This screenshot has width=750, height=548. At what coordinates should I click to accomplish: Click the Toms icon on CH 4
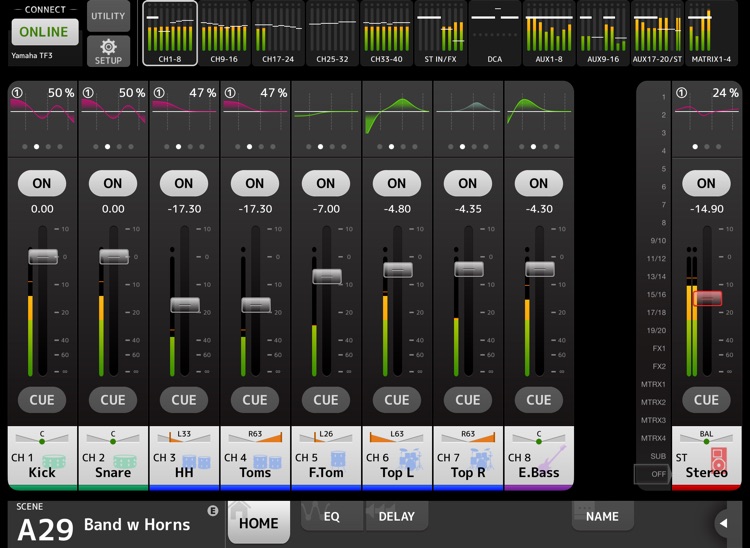[x=267, y=461]
